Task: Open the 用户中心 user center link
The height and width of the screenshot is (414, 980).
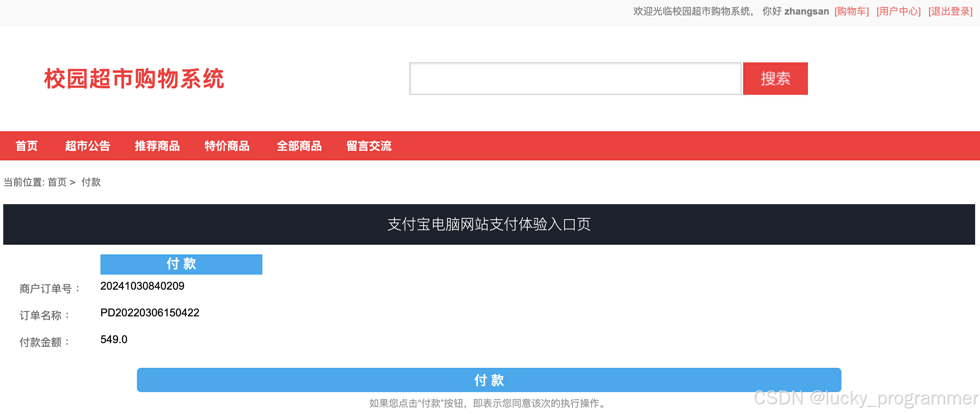Action: [899, 11]
